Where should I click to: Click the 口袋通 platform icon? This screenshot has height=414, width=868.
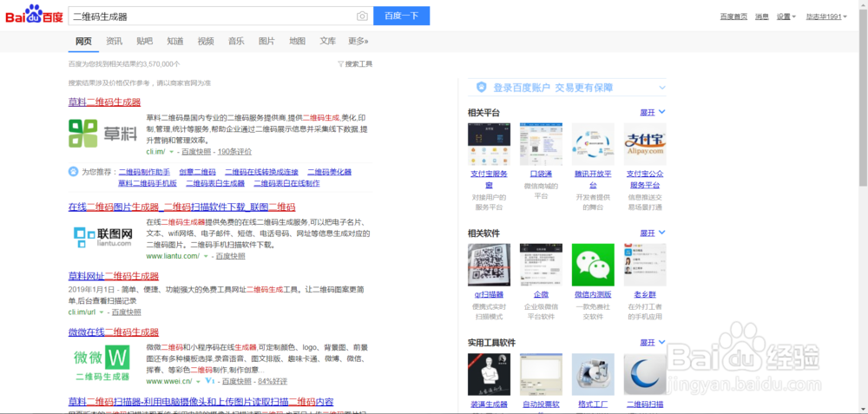541,144
